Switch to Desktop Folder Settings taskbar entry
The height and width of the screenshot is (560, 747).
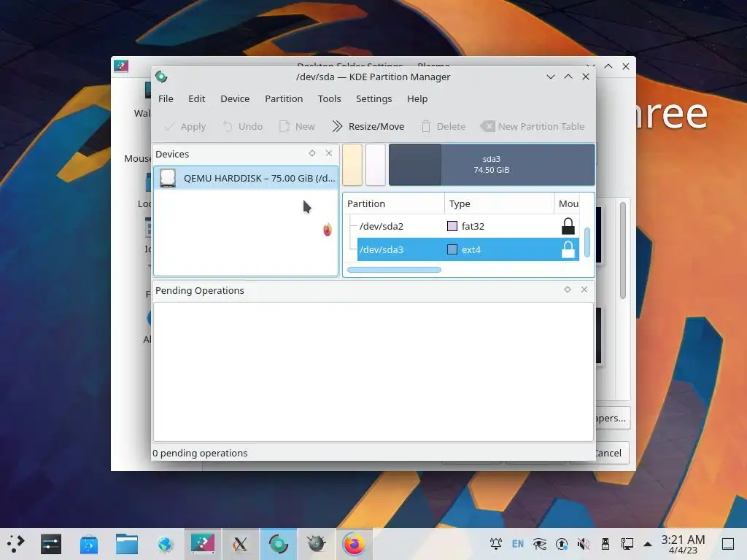[203, 544]
